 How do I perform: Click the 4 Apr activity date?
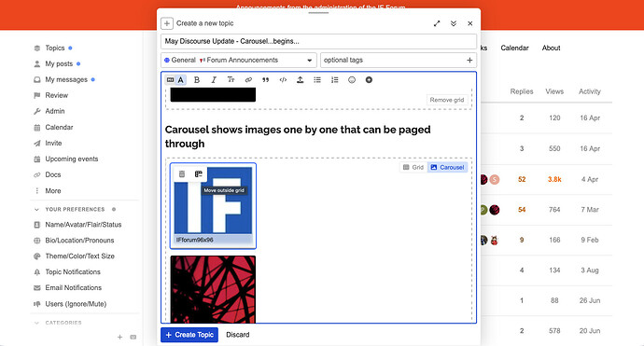[x=590, y=179]
